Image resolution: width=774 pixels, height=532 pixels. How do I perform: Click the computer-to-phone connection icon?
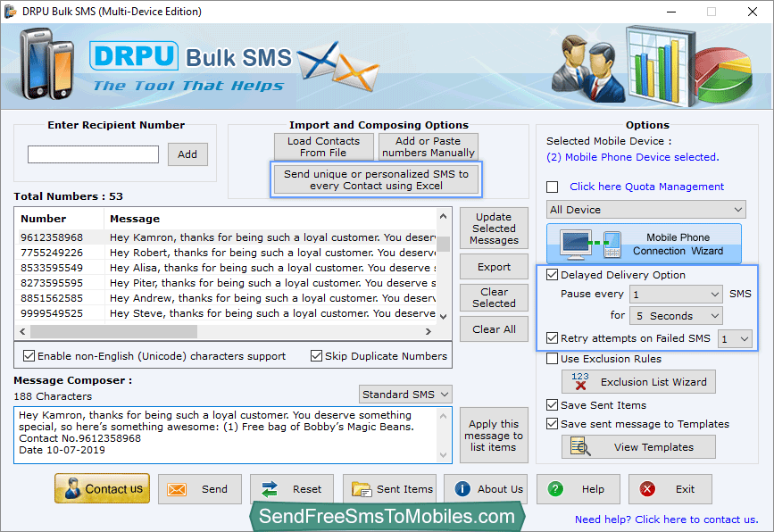coord(590,244)
